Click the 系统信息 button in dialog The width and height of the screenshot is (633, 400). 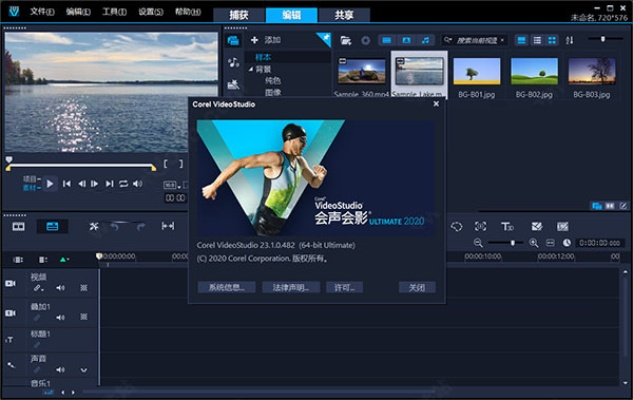226,287
